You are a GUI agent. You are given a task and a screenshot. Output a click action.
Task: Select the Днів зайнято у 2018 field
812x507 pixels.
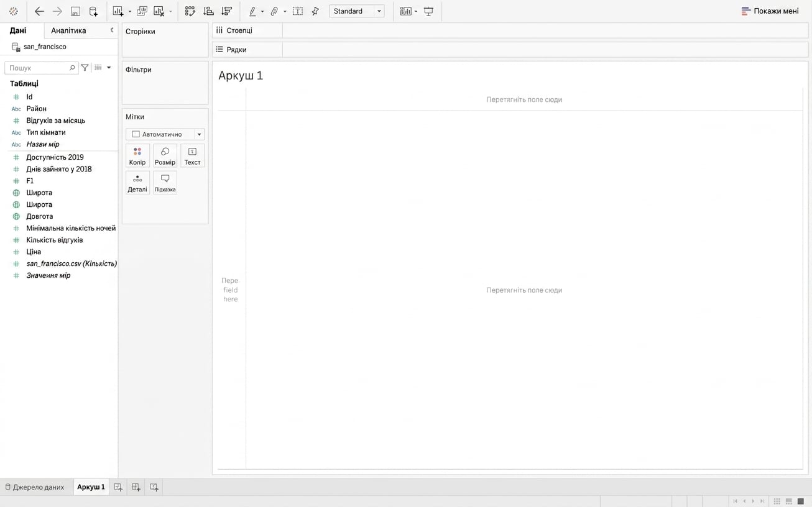click(59, 169)
